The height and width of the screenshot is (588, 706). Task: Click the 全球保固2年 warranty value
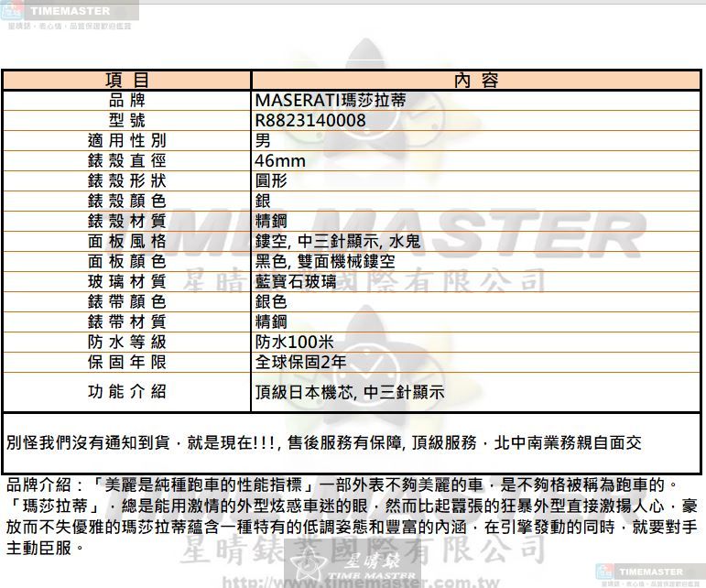pos(300,362)
